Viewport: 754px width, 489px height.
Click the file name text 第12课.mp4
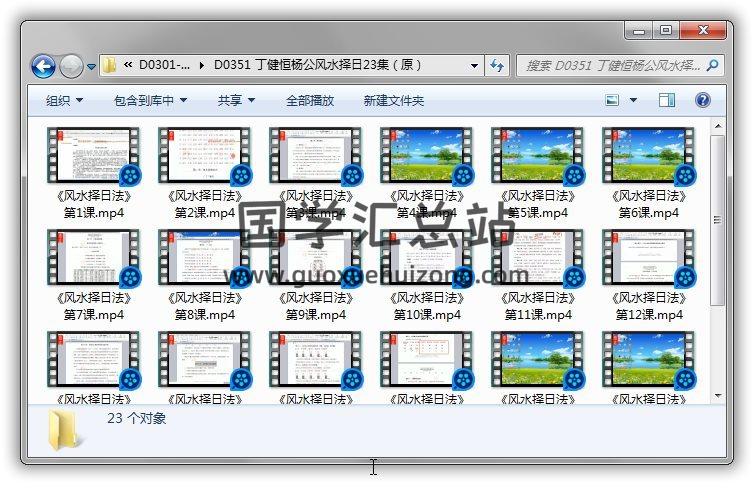(x=649, y=314)
